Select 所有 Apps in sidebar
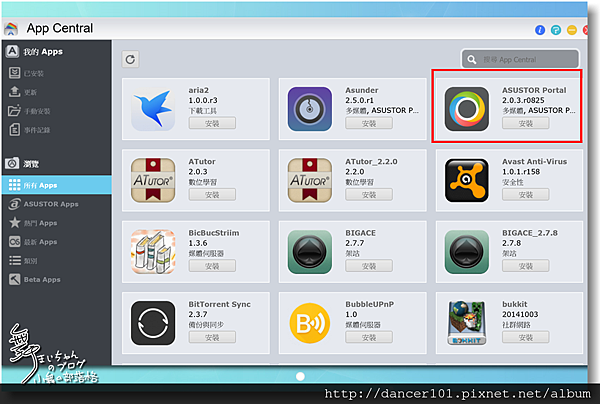Image resolution: width=600 pixels, height=404 pixels. point(57,185)
